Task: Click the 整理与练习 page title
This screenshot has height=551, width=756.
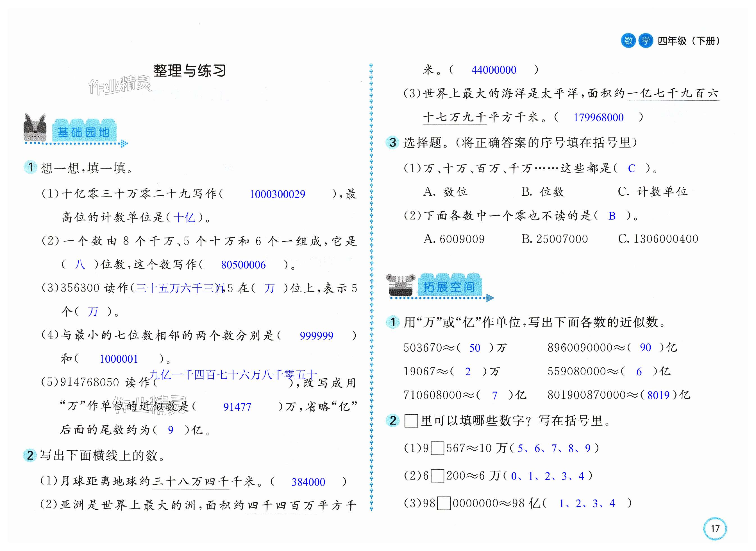Action: click(190, 71)
